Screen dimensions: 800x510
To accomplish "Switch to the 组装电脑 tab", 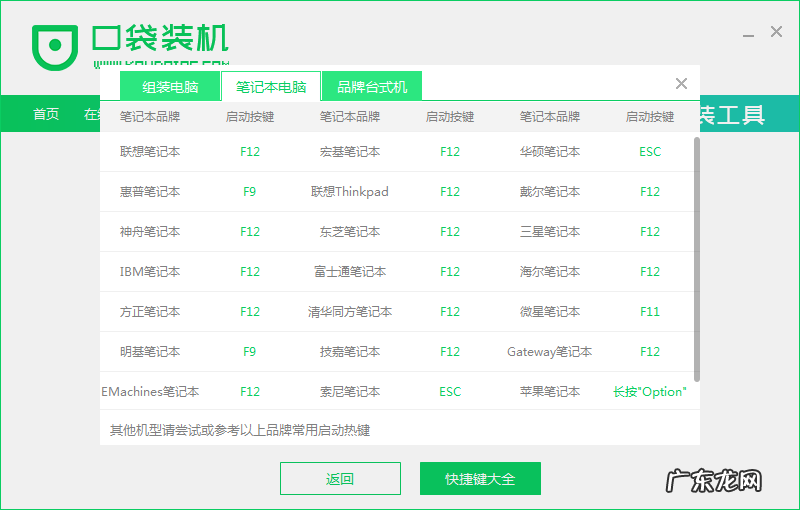I will coord(170,86).
